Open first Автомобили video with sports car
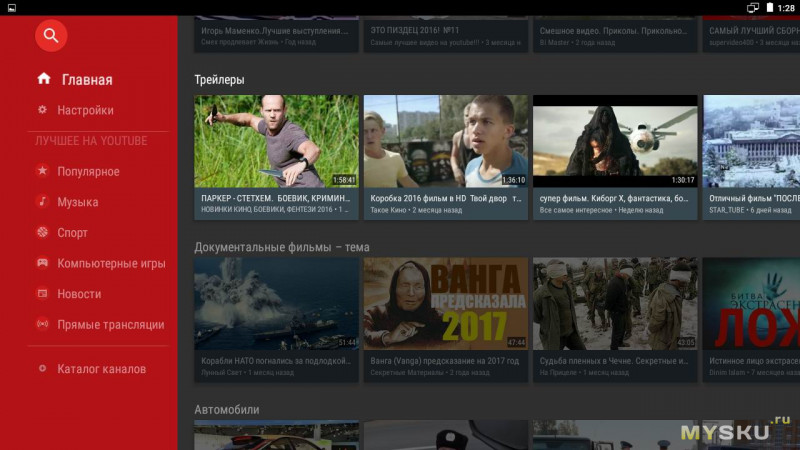The image size is (800, 450). coord(276,435)
